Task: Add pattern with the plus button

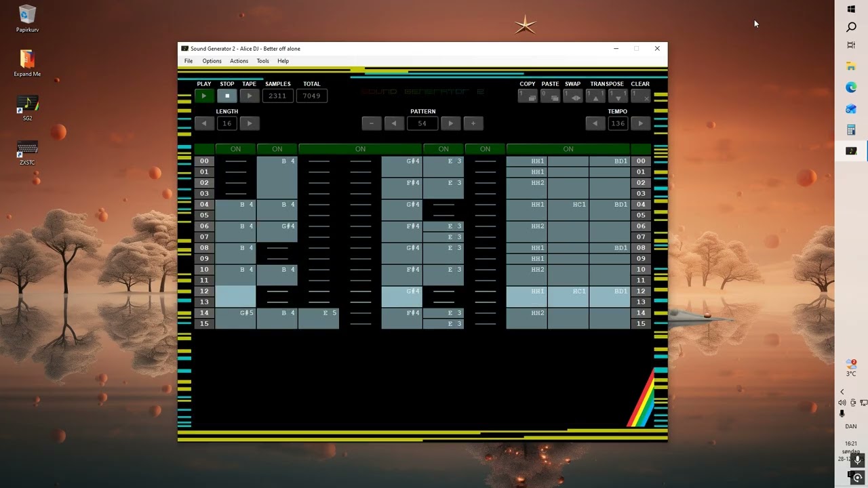Action: click(473, 123)
